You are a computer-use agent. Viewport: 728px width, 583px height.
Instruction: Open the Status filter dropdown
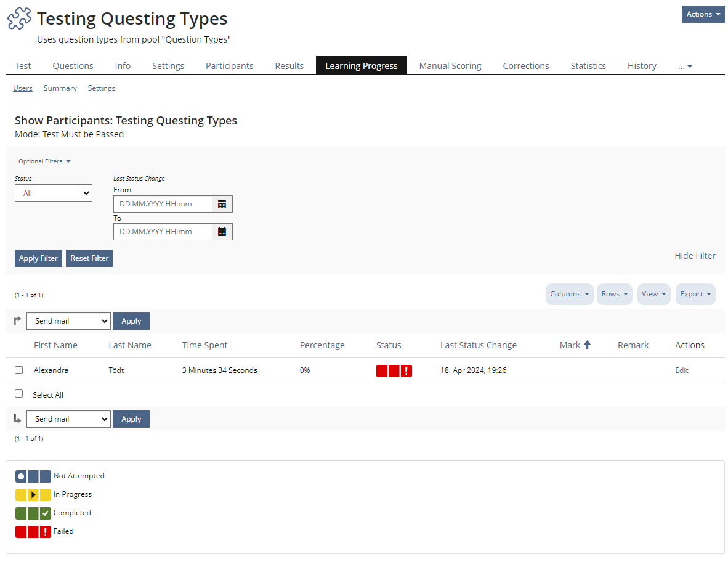54,193
